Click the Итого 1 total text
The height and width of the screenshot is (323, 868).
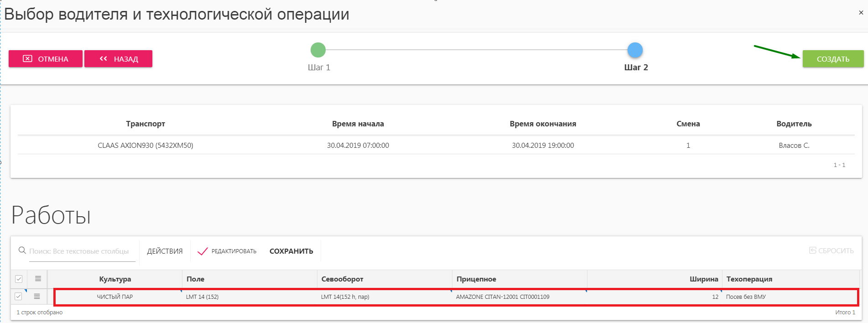(845, 313)
